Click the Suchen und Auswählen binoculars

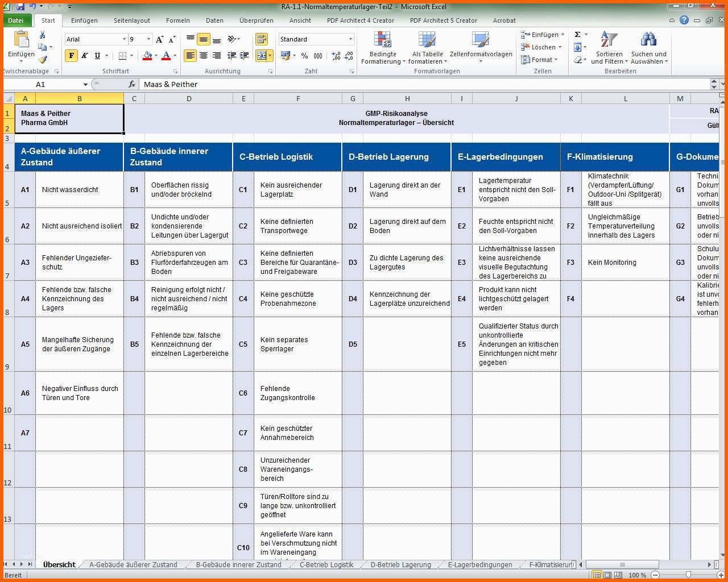click(648, 41)
